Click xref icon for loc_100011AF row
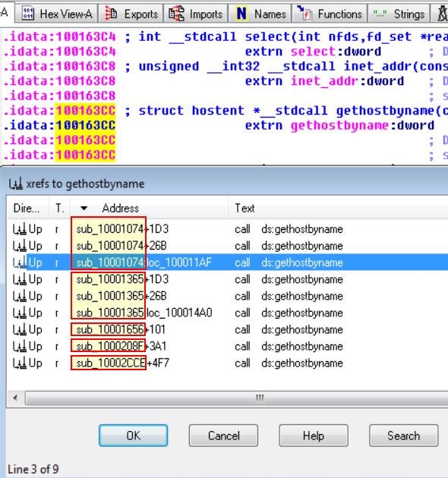This screenshot has height=478, width=448. point(19,263)
